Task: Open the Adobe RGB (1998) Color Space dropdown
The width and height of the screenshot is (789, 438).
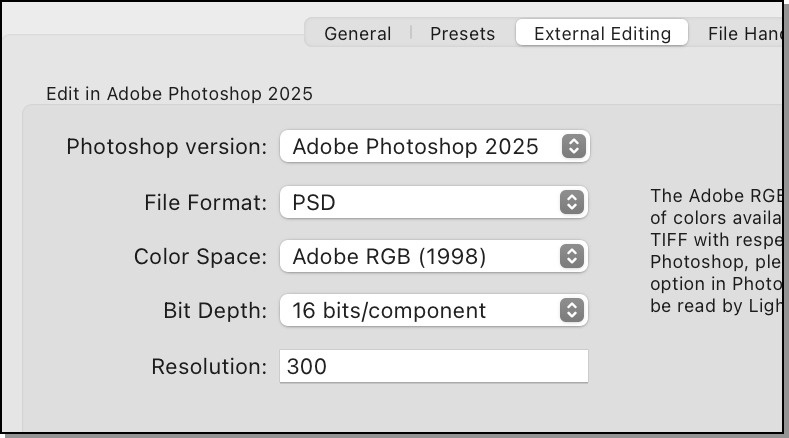Action: pyautogui.click(x=434, y=256)
